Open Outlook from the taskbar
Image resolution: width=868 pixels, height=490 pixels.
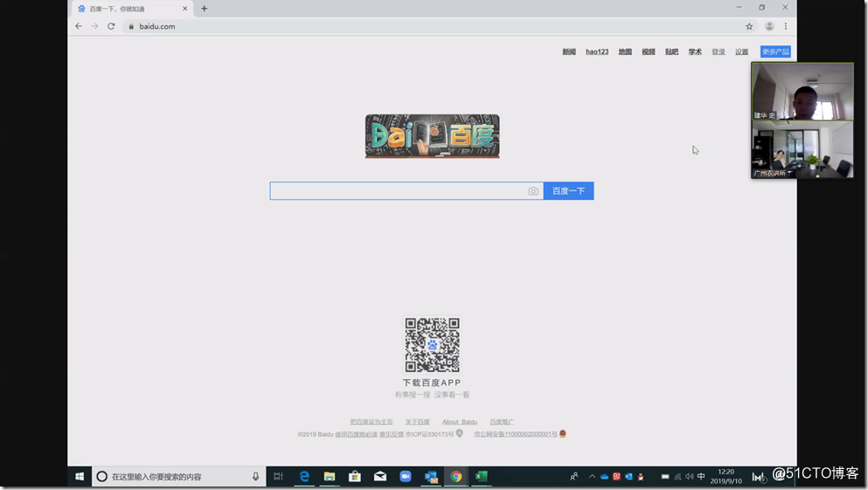click(431, 476)
